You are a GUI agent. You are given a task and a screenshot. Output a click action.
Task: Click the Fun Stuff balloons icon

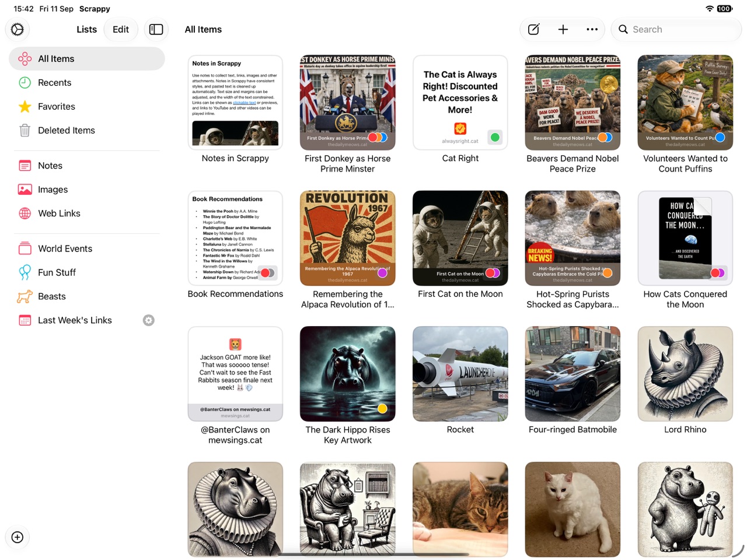coord(25,272)
